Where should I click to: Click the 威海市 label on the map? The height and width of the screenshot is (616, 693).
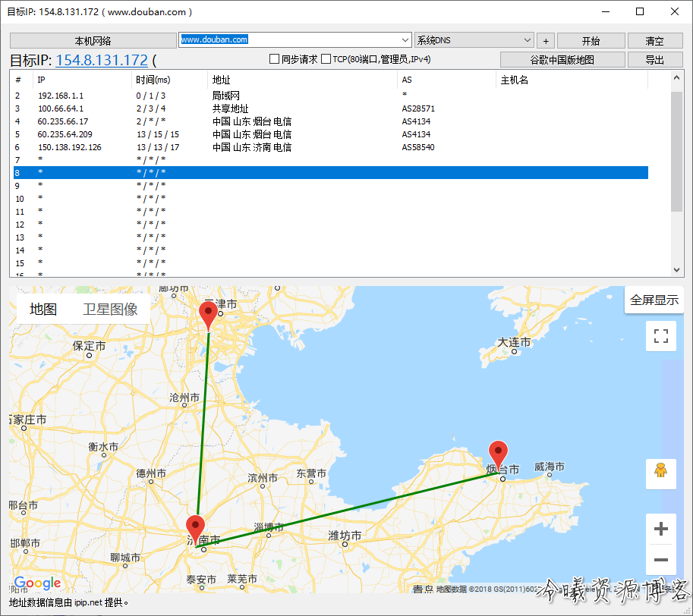point(550,467)
